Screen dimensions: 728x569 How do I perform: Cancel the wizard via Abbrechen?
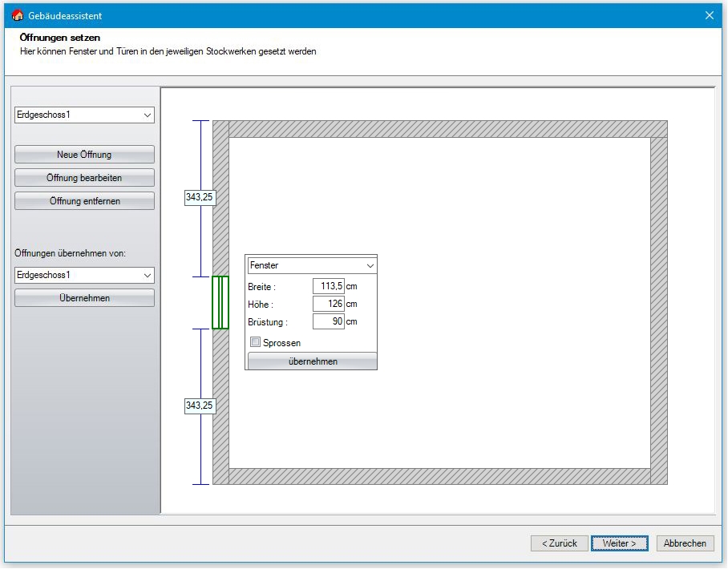tap(685, 543)
